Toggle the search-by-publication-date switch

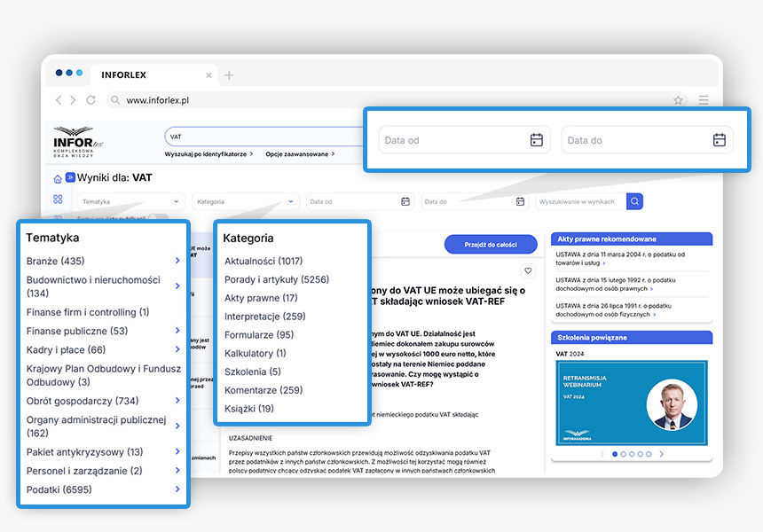(x=157, y=217)
